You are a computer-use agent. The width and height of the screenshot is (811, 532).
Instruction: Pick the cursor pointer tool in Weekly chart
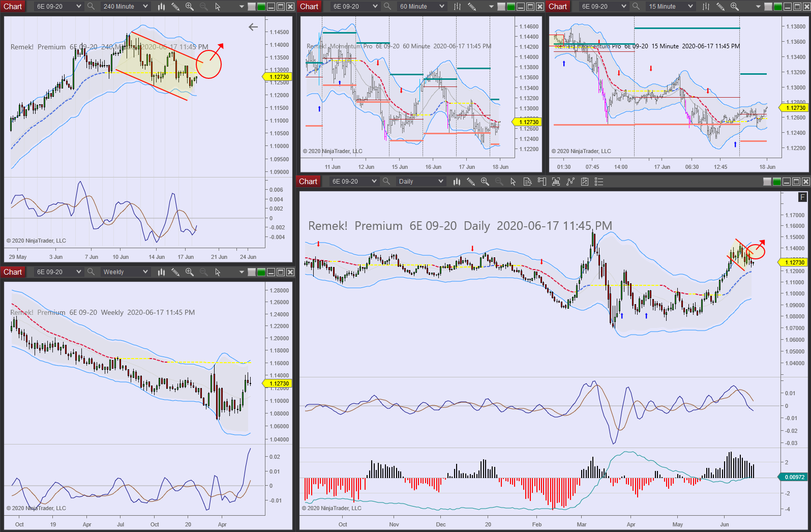coord(218,272)
